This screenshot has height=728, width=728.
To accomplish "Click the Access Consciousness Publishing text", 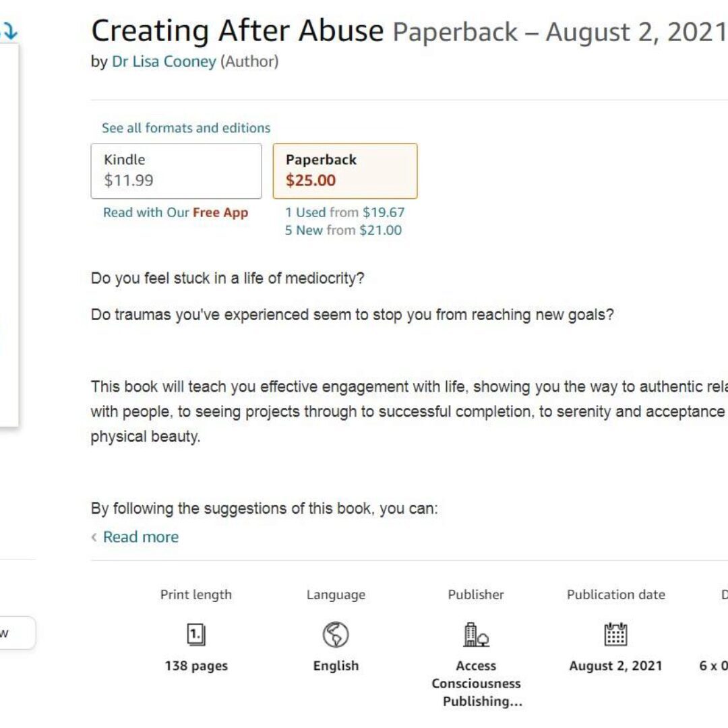I will point(476,684).
